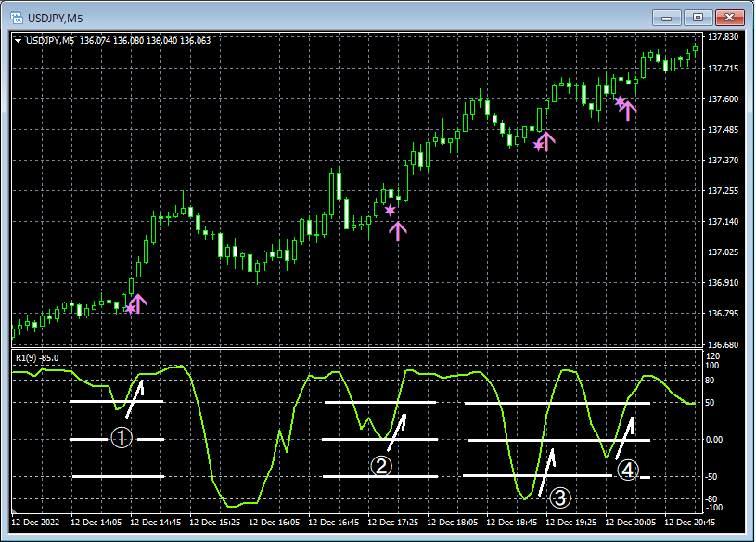Select the circled number 3 label
The height and width of the screenshot is (542, 756).
coord(559,498)
